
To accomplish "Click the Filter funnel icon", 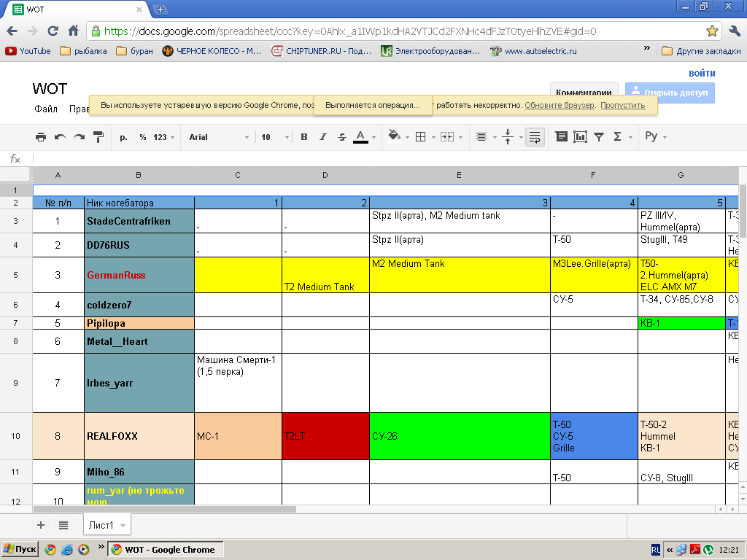I will 599,137.
